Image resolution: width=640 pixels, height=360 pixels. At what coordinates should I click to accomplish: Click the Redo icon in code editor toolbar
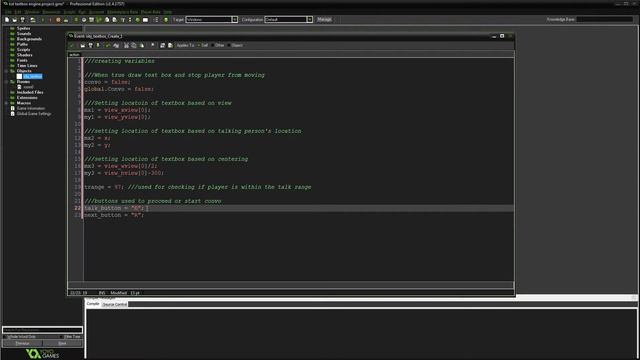116,45
